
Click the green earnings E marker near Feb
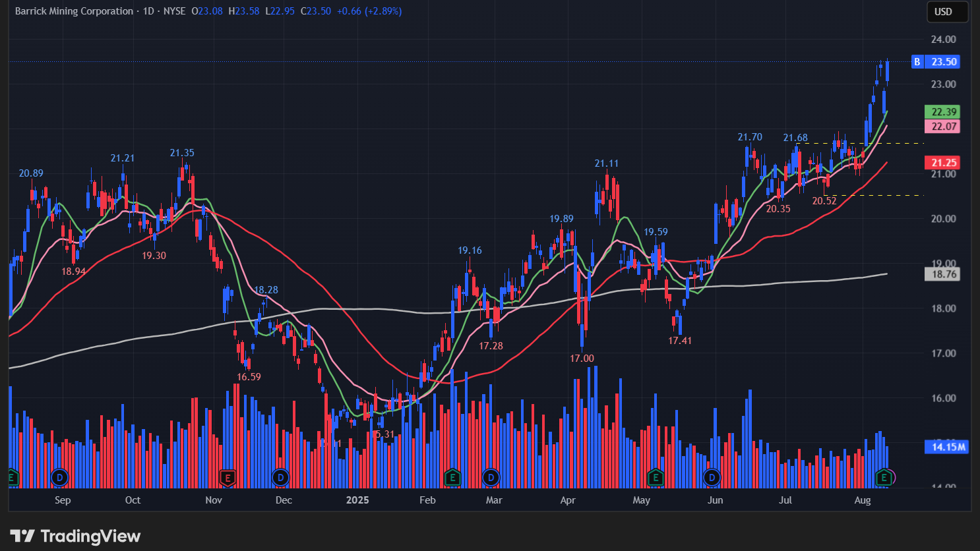[452, 477]
